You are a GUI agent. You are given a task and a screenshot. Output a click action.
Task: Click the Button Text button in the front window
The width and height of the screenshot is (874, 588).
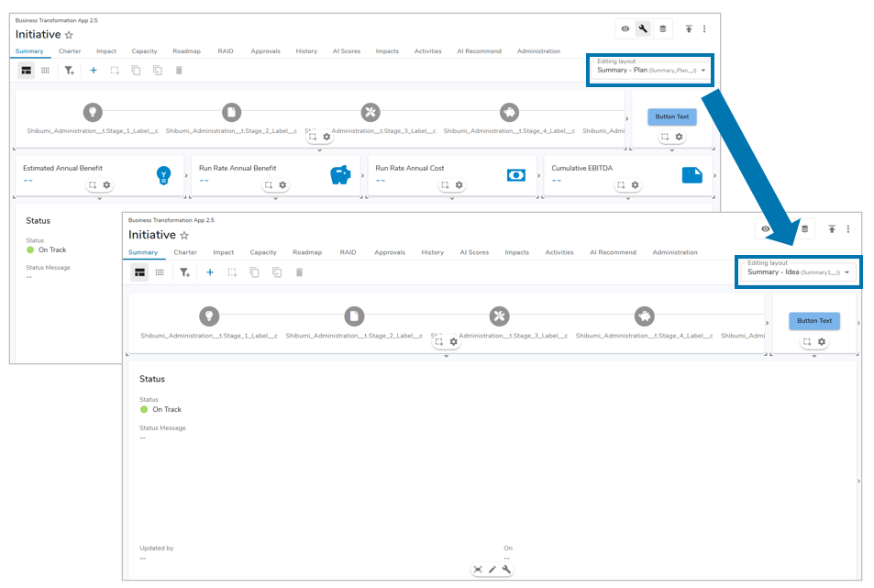[x=813, y=321]
